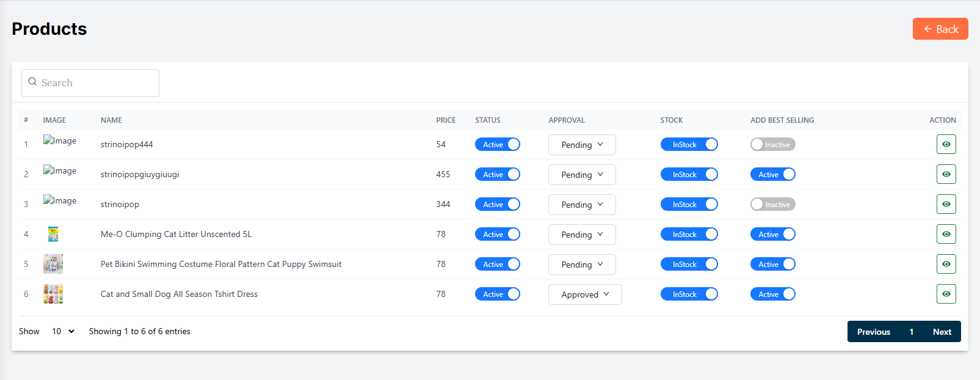Viewport: 980px width, 380px height.
Task: Open view icon for product priced 344
Action: [x=946, y=204]
